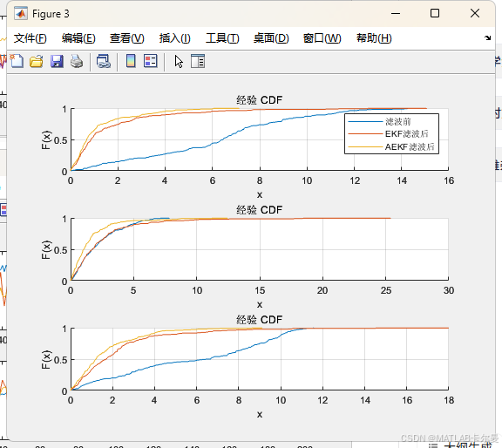Click inside the top CDF plot area
This screenshot has width=502, height=448.
click(260, 139)
